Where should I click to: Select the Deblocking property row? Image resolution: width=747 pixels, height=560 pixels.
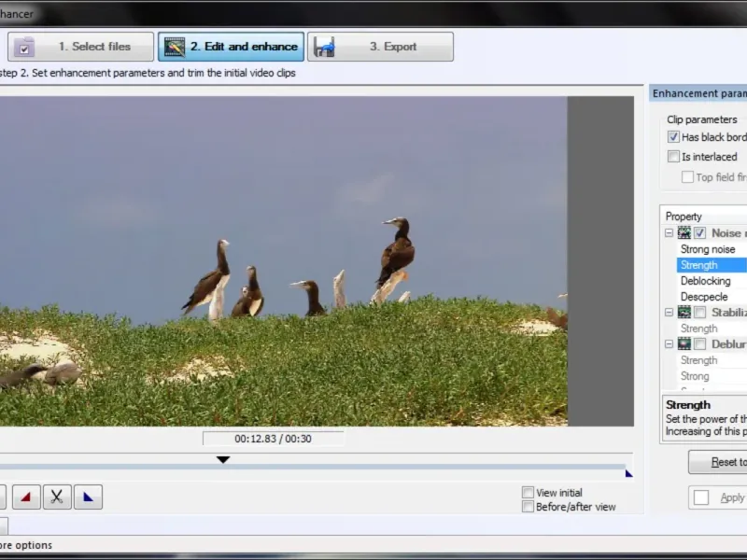705,281
